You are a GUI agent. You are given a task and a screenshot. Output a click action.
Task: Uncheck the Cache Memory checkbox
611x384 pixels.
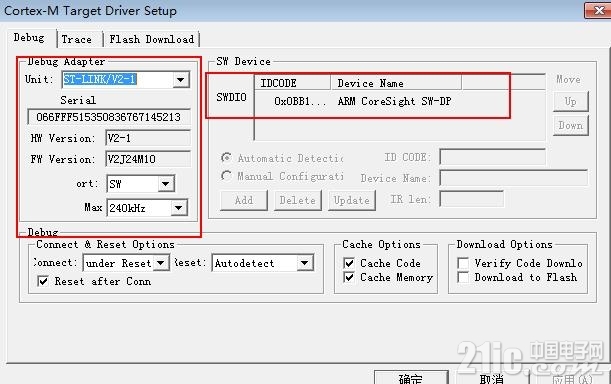tap(349, 277)
